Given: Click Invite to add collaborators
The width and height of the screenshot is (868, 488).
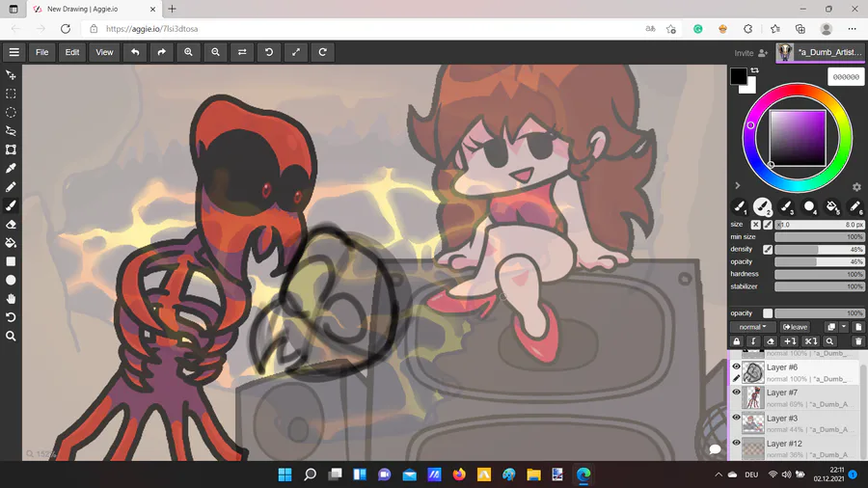Looking at the screenshot, I should coord(750,53).
